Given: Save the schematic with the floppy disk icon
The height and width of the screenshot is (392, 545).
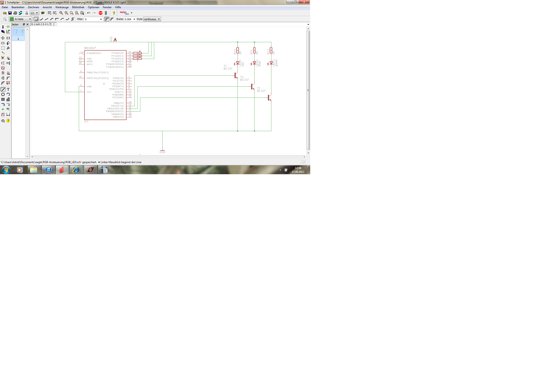Looking at the screenshot, I should pos(10,13).
